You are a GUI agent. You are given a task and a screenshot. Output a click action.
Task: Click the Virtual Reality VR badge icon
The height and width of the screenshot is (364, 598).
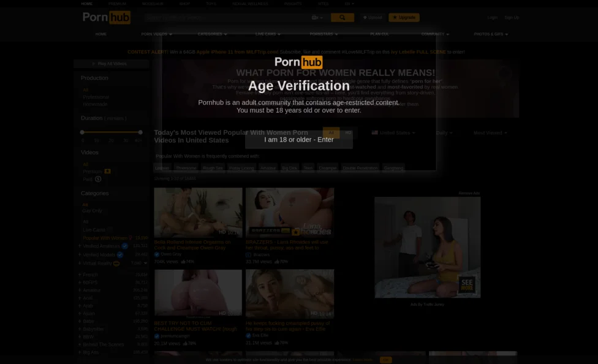[x=116, y=264]
